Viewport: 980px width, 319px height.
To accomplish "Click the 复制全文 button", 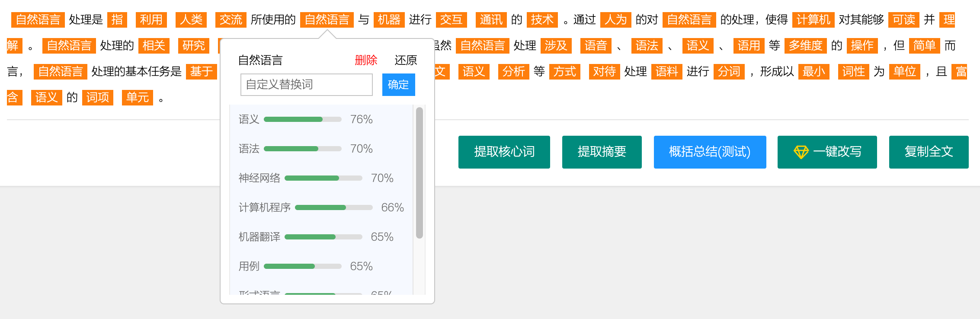I will pyautogui.click(x=929, y=152).
